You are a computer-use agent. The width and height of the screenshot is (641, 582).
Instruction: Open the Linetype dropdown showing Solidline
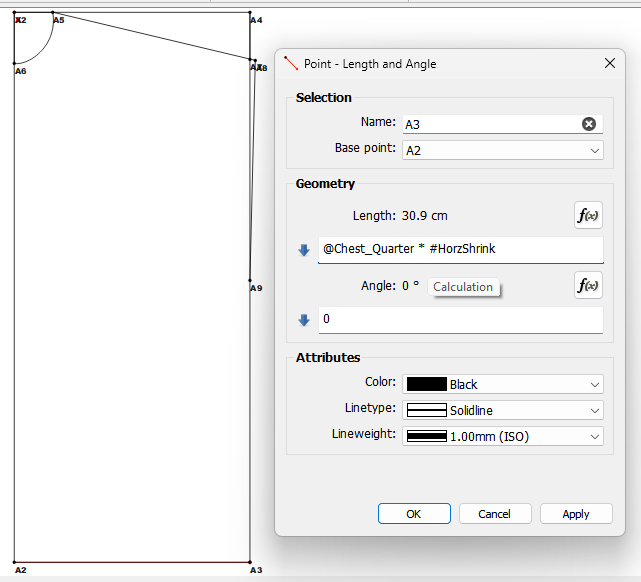click(x=502, y=410)
